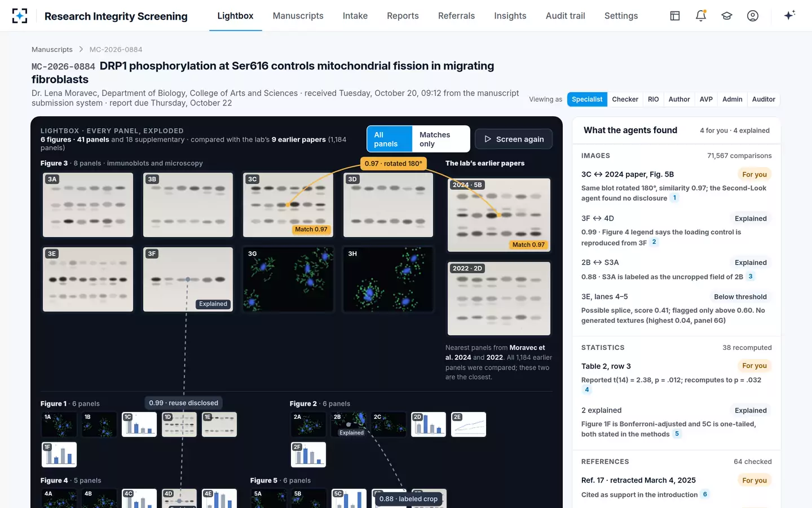812x508 pixels.
Task: Click the Screen again button
Action: tap(514, 139)
